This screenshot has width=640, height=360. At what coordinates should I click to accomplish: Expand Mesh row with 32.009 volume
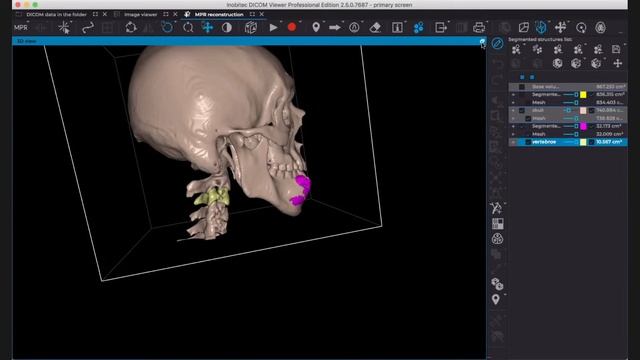513,134
